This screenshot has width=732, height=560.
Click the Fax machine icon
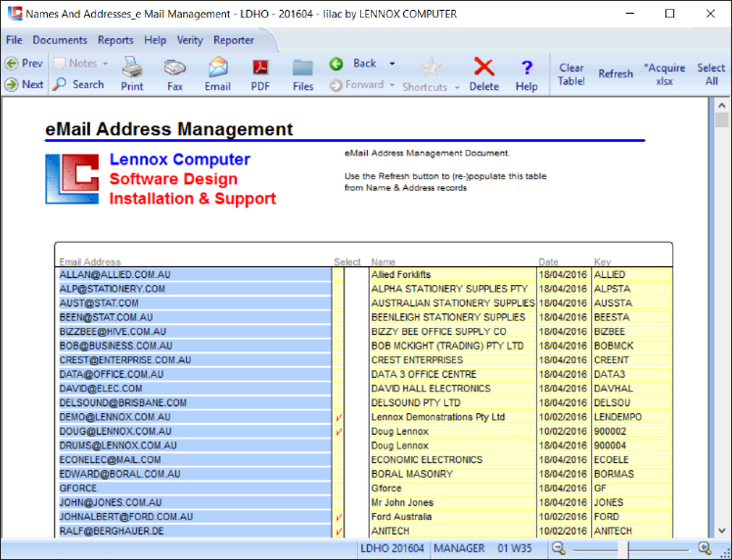tap(175, 69)
